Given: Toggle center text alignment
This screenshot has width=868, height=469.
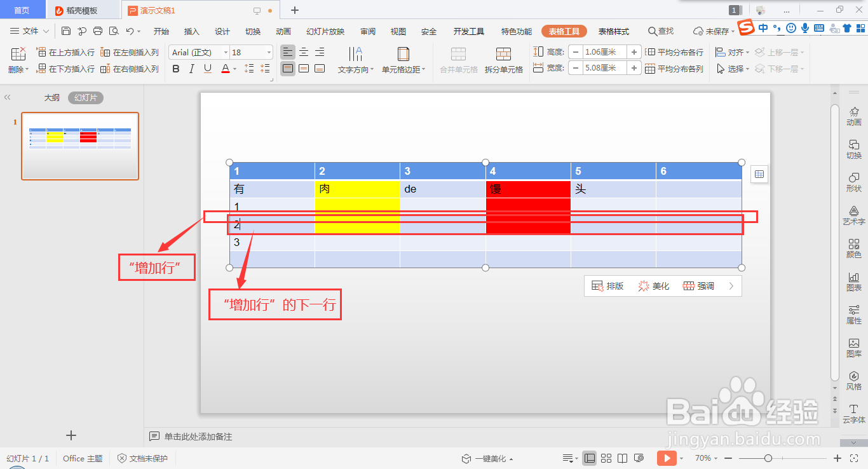Looking at the screenshot, I should point(303,51).
